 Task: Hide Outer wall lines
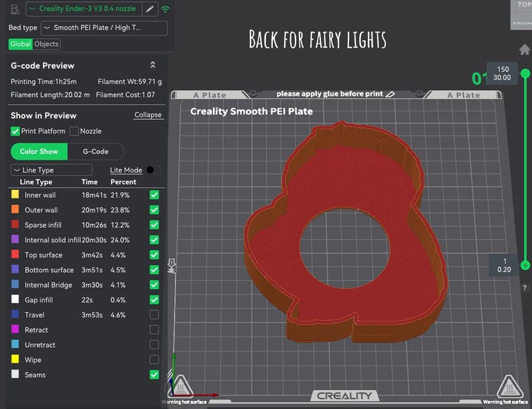click(x=154, y=210)
